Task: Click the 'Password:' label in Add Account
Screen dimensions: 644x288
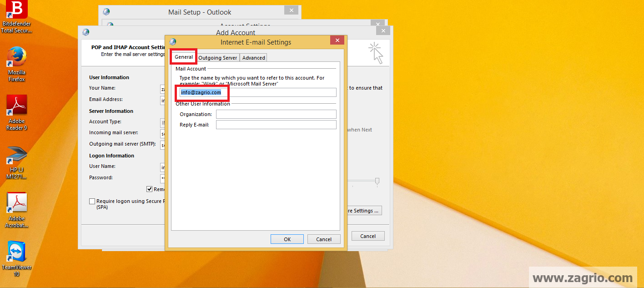Action: coord(101,178)
